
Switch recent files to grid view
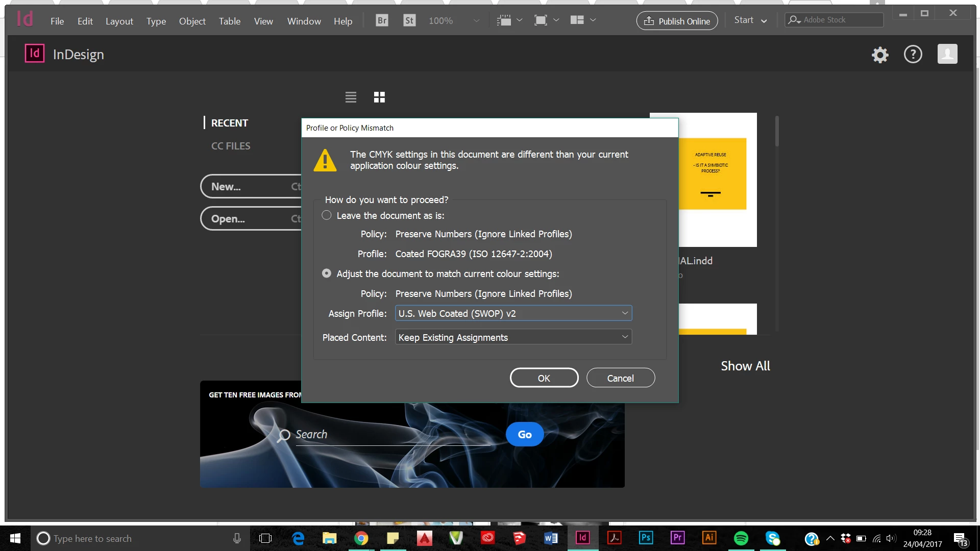(379, 97)
